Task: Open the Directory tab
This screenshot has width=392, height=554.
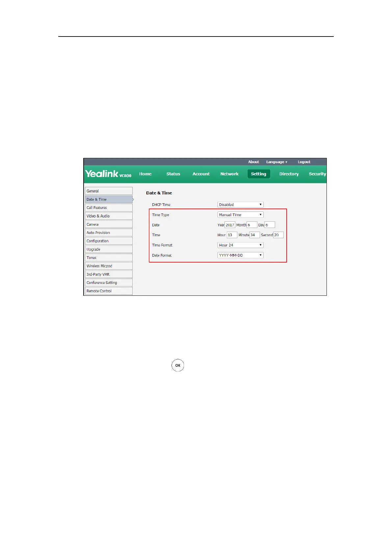Action: (289, 174)
